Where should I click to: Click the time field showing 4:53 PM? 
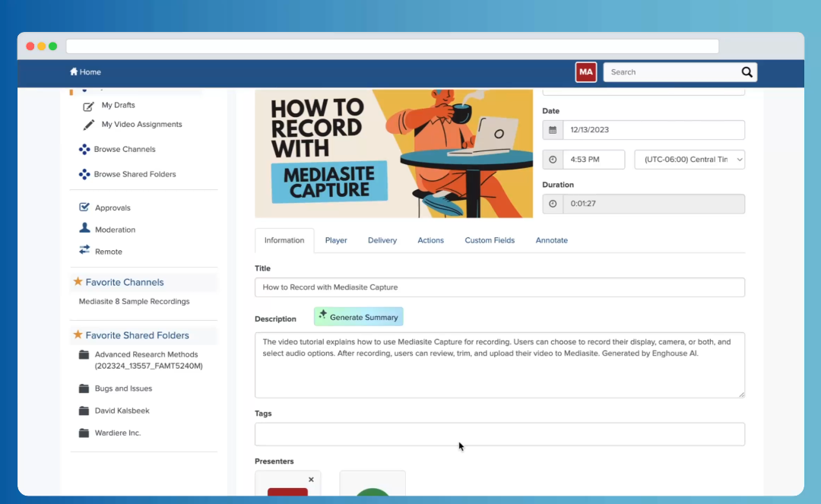point(594,160)
